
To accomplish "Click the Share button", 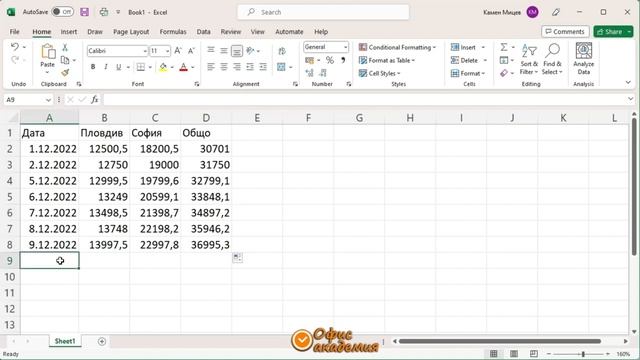I will click(x=609, y=31).
